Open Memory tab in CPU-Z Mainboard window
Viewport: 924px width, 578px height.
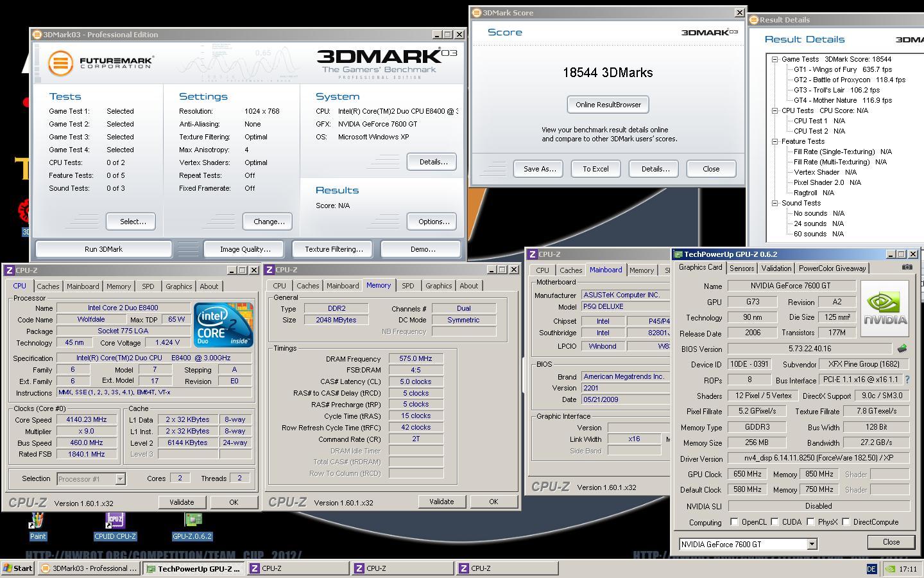(x=642, y=270)
